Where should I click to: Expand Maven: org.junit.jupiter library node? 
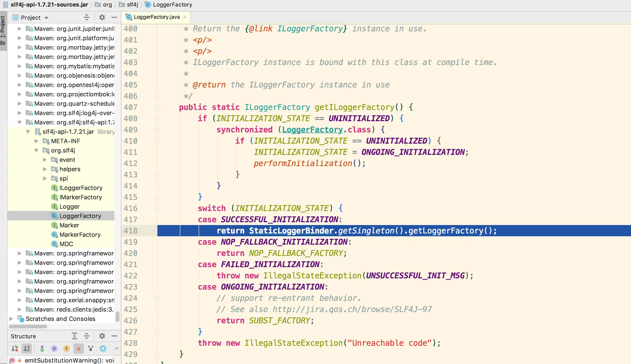(19, 29)
